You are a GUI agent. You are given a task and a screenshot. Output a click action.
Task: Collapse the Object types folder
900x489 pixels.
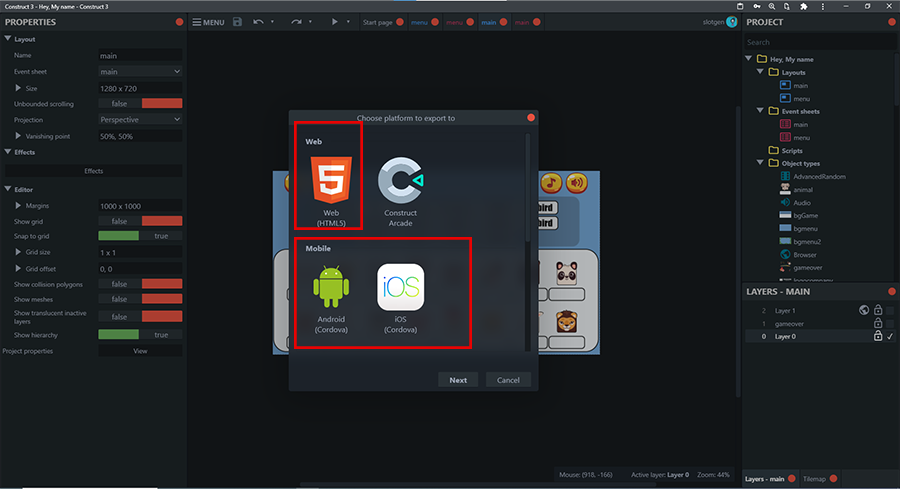tap(760, 163)
